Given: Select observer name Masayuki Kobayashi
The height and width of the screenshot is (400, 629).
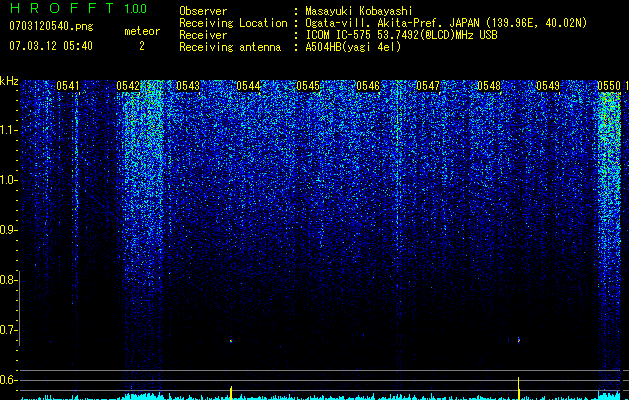Looking at the screenshot, I should click(359, 11).
